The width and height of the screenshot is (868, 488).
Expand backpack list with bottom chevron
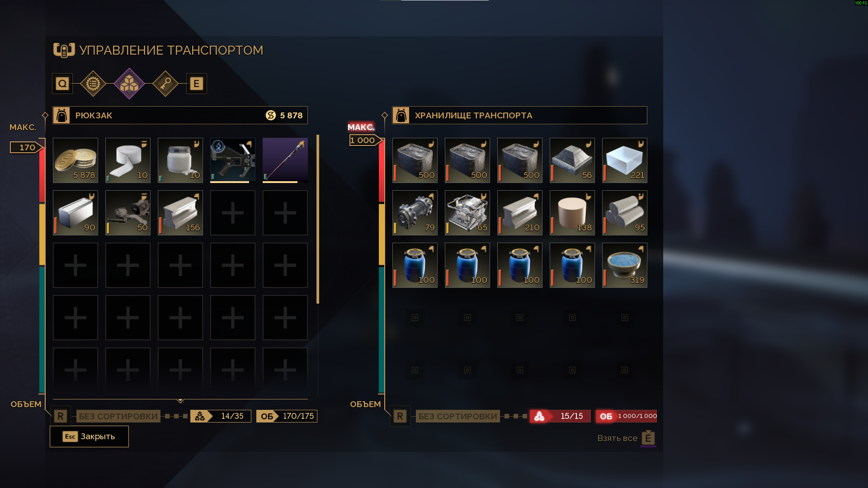(x=180, y=400)
